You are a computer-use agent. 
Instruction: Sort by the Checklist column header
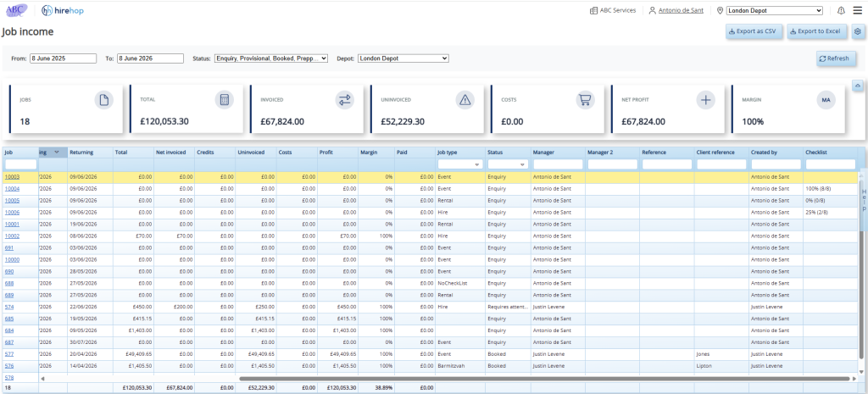tap(831, 153)
